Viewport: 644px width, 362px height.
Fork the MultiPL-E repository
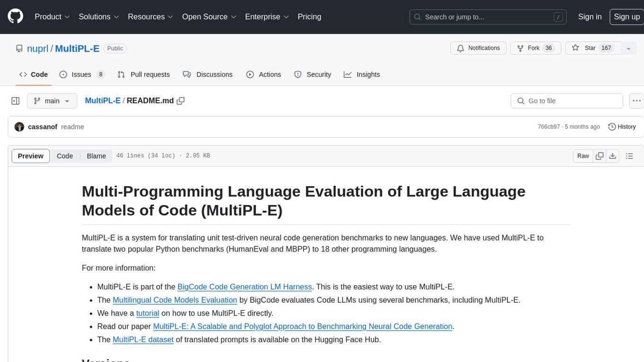click(536, 48)
